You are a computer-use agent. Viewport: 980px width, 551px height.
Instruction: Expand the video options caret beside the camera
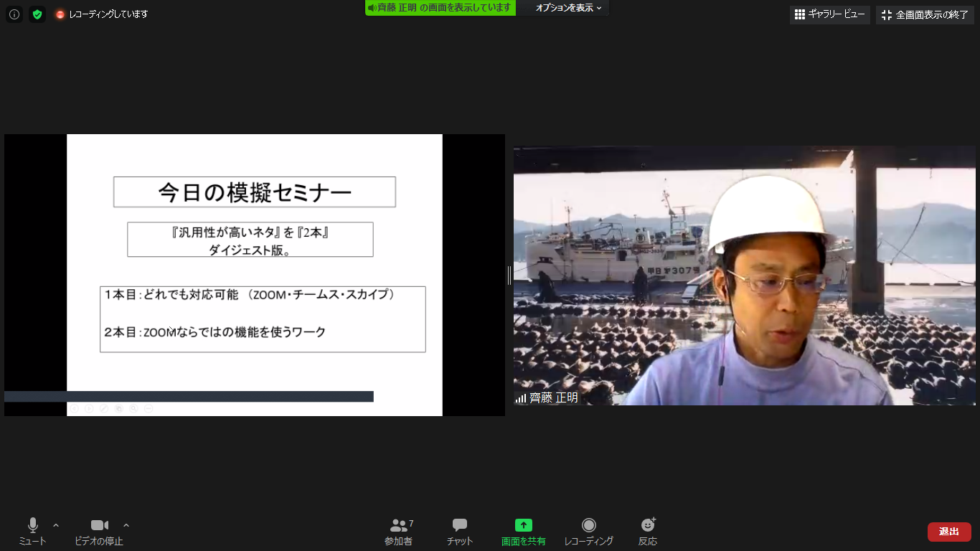126,525
